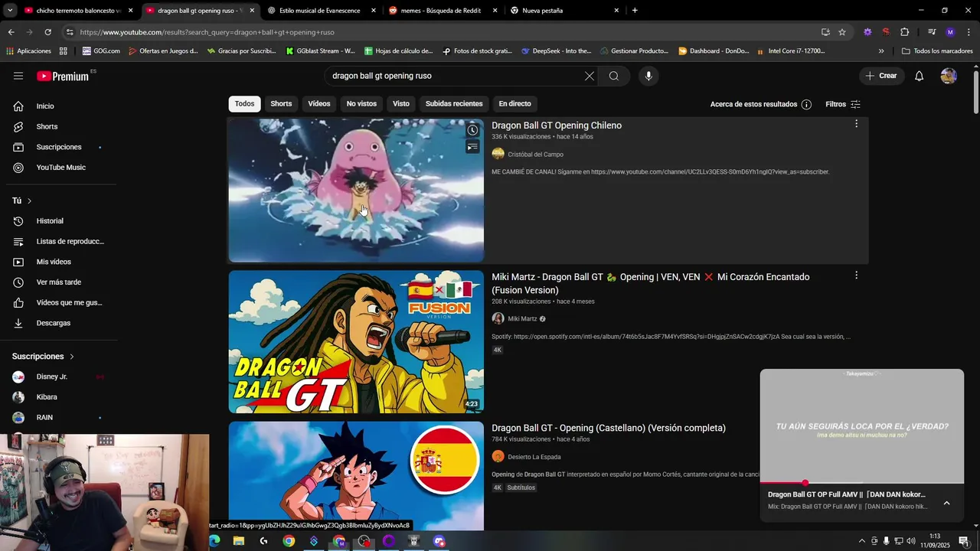980x551 pixels.
Task: Open the YouTube account avatar menu
Action: (949, 76)
